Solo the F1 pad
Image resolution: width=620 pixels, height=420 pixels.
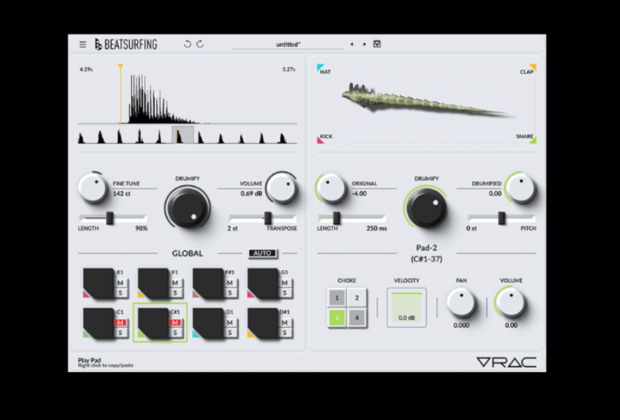(x=175, y=293)
